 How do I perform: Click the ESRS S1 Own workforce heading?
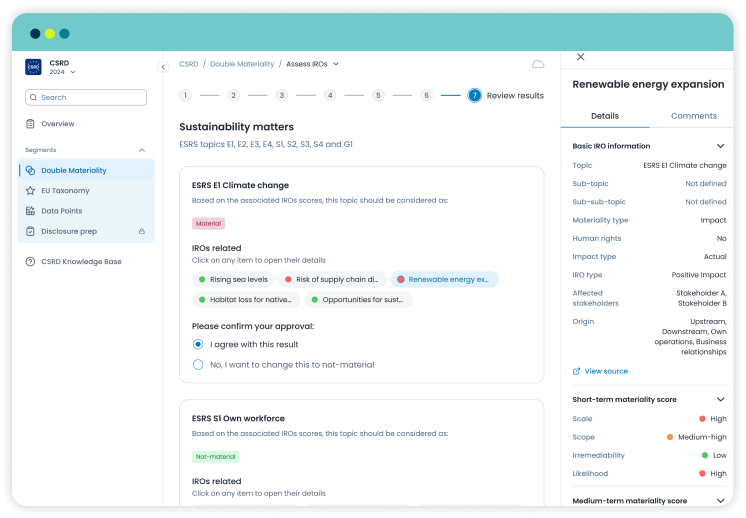click(x=238, y=419)
